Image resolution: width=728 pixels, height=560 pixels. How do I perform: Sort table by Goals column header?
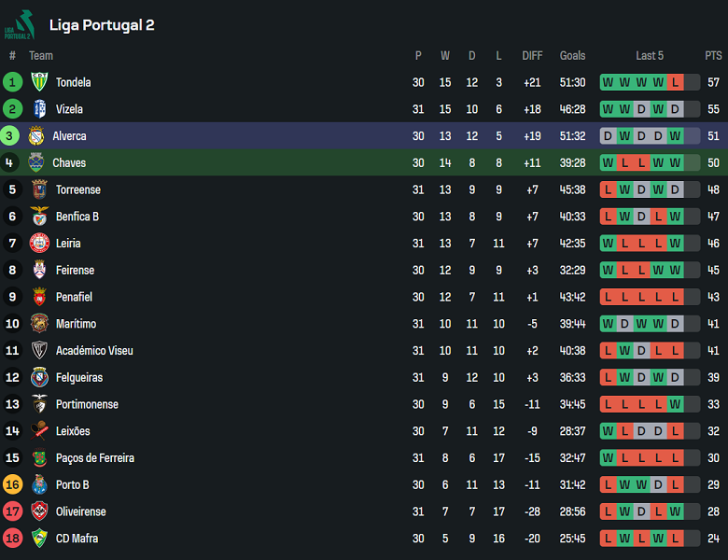click(x=572, y=56)
